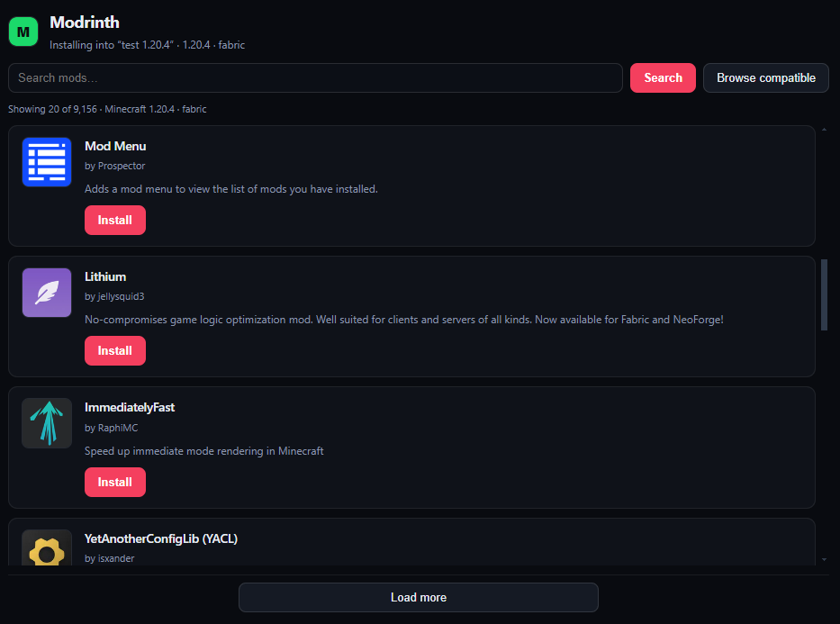Click author text 'by isxander'
This screenshot has height=624, width=840.
pyautogui.click(x=109, y=558)
